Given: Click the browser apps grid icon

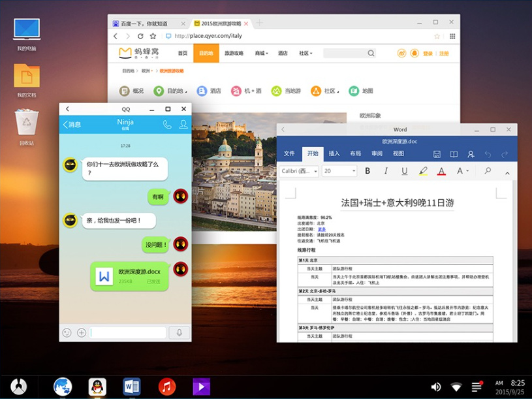Looking at the screenshot, I should point(452,36).
